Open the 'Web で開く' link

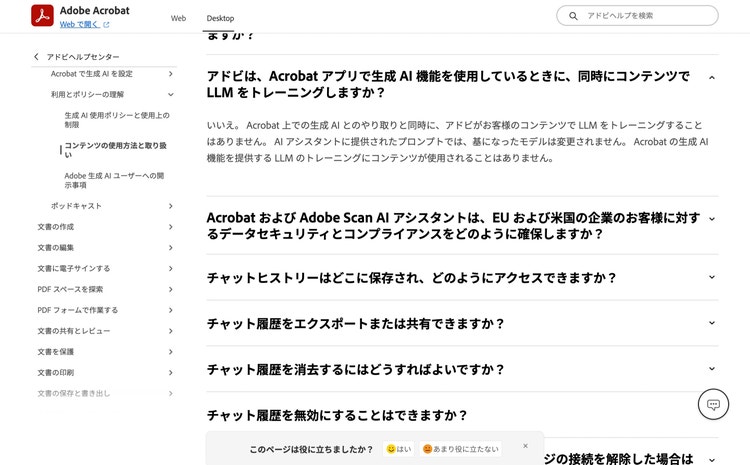click(x=79, y=24)
